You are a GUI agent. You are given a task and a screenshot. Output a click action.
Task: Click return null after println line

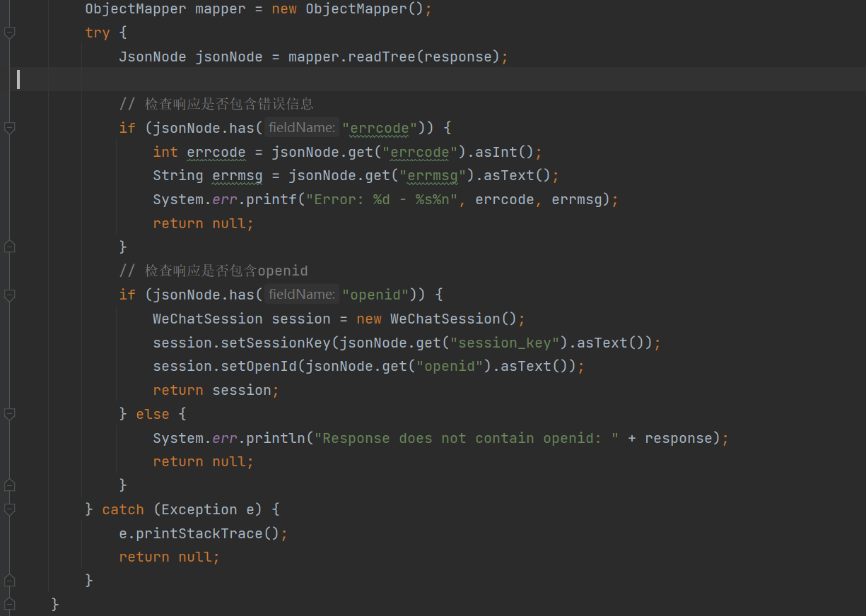203,461
